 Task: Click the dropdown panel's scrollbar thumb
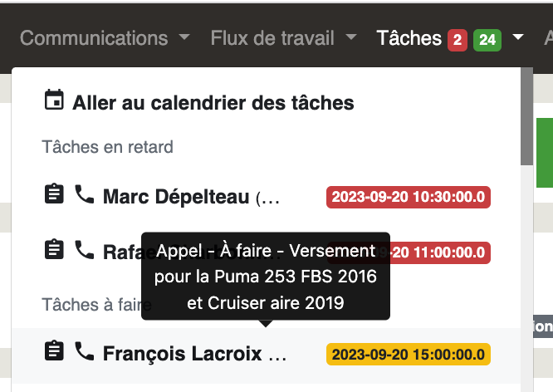point(527,116)
